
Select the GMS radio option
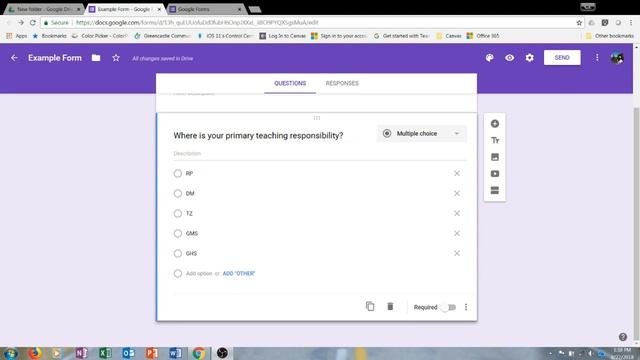click(x=178, y=233)
